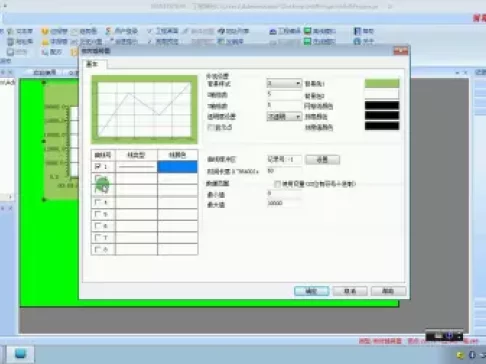Open the background style dropdown
This screenshot has width=486, height=364.
tap(284, 83)
